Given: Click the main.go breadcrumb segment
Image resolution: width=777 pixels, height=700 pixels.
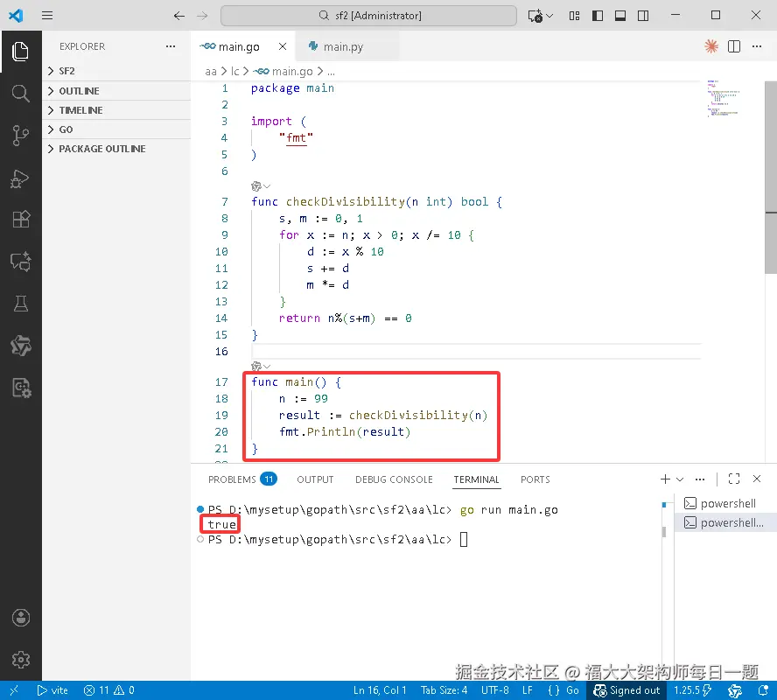Looking at the screenshot, I should click(283, 72).
